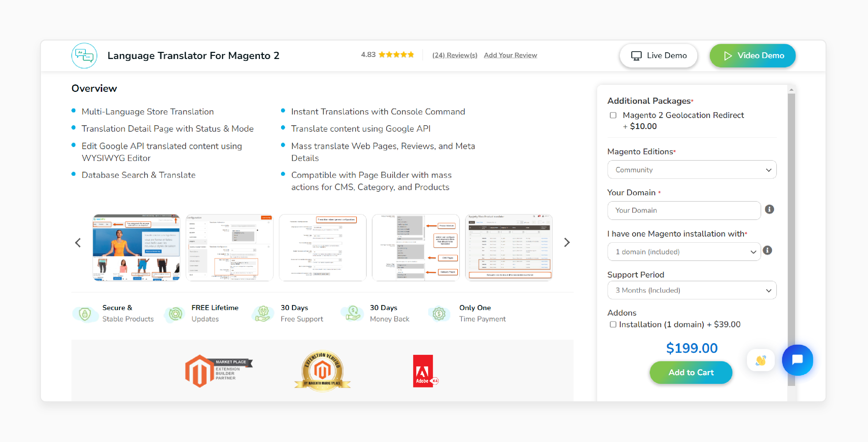Open the Product/CMS/Category pages screenshot thumbnail
This screenshot has height=442, width=868.
(x=415, y=247)
